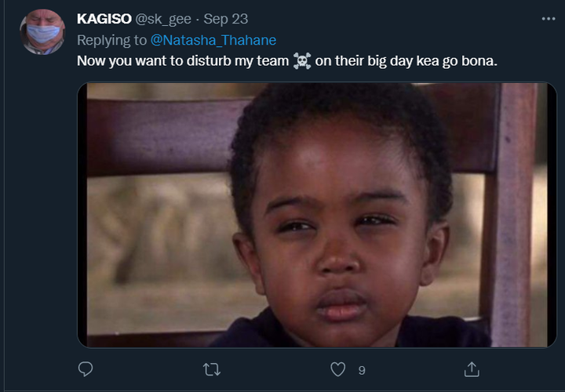Click the words 'on their big day'
565x392 pixels.
click(x=364, y=61)
